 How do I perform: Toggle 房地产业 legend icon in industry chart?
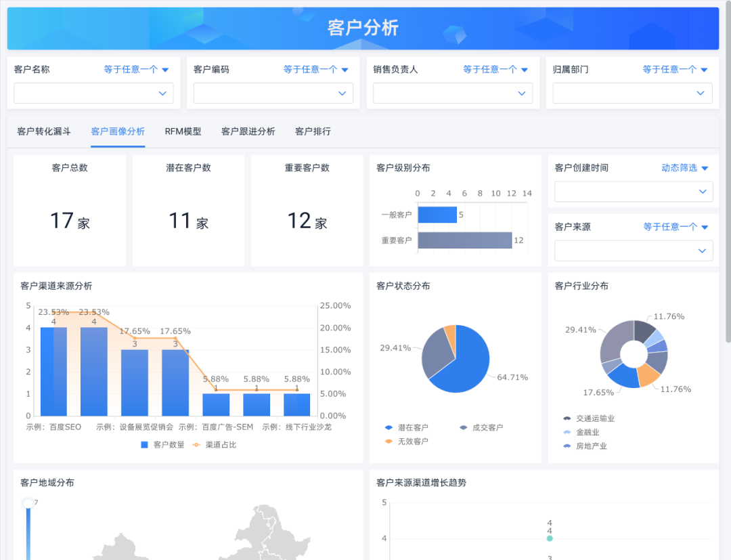coord(567,446)
